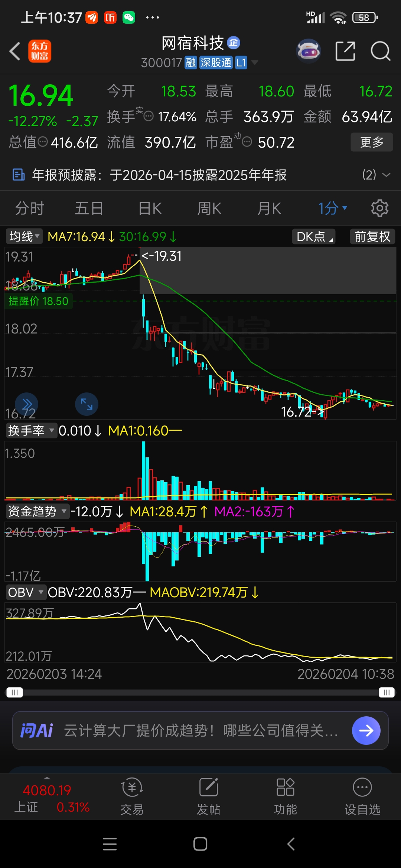The height and width of the screenshot is (868, 401).
Task: Tap the 融 margin trading badge
Action: tap(191, 63)
